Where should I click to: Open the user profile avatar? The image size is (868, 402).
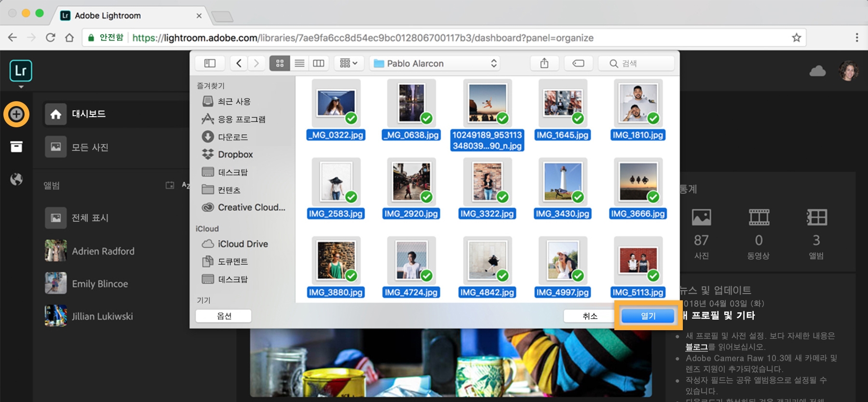click(849, 71)
